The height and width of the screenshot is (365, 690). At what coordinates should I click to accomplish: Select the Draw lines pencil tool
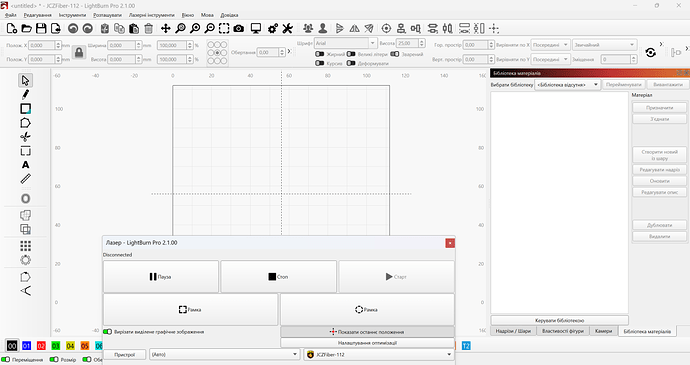25,95
